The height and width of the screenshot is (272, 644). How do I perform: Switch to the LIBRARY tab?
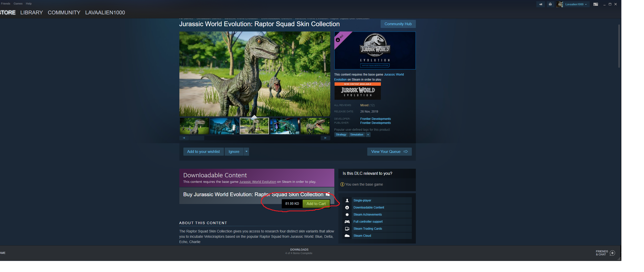[31, 12]
